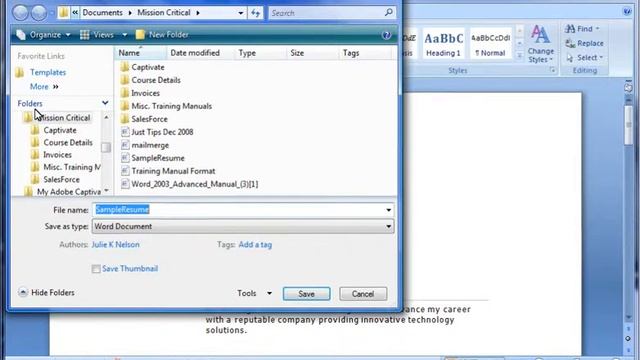The image size is (640, 360).
Task: Sort file list by Tags column
Action: tap(365, 53)
